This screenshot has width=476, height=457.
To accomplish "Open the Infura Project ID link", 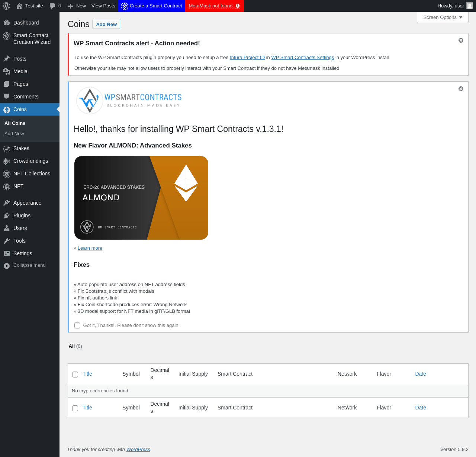I will [x=247, y=58].
